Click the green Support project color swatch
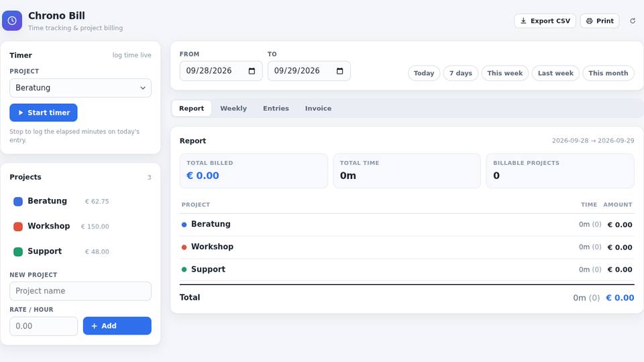Image resolution: width=644 pixels, height=362 pixels. [x=18, y=251]
